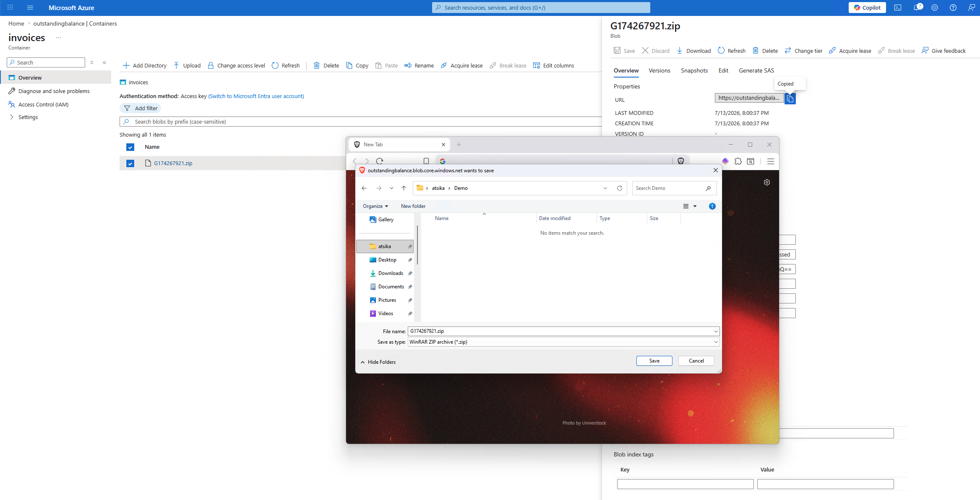
Task: Click Hide Folders in save dialog
Action: [x=378, y=362]
